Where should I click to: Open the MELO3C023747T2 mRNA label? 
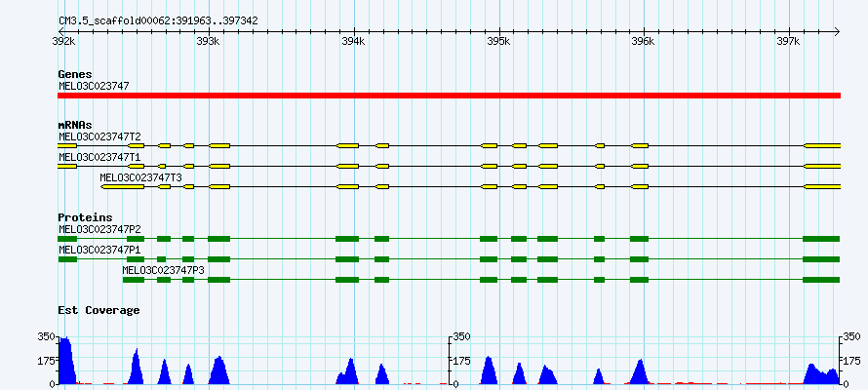(x=99, y=136)
